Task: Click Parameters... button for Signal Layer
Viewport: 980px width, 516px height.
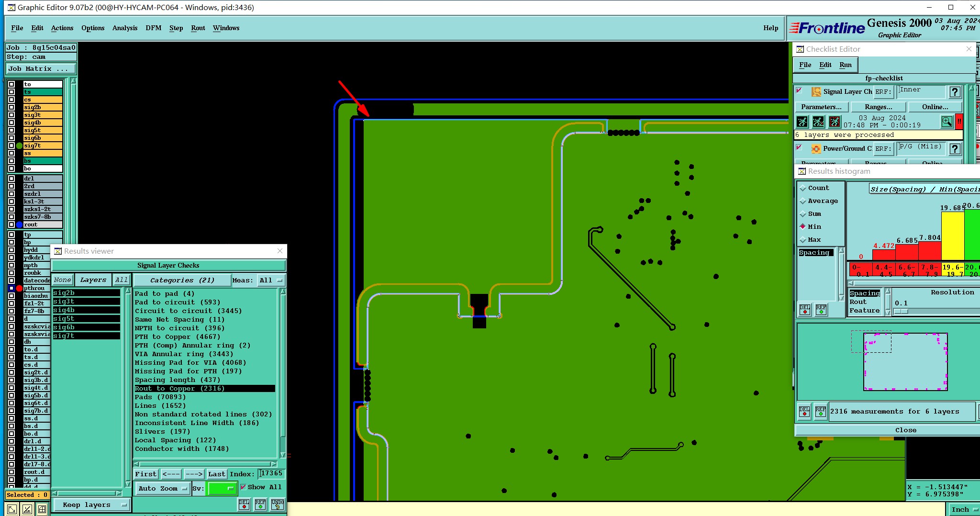Action: pos(821,107)
